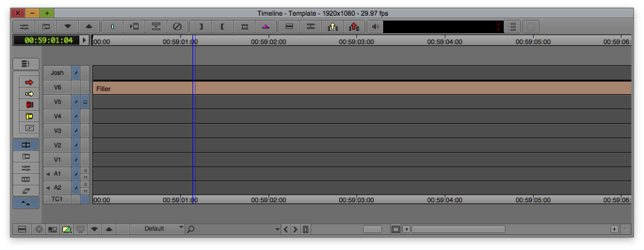Click the Trim Mode icon below Link Selection

pyautogui.click(x=26, y=156)
